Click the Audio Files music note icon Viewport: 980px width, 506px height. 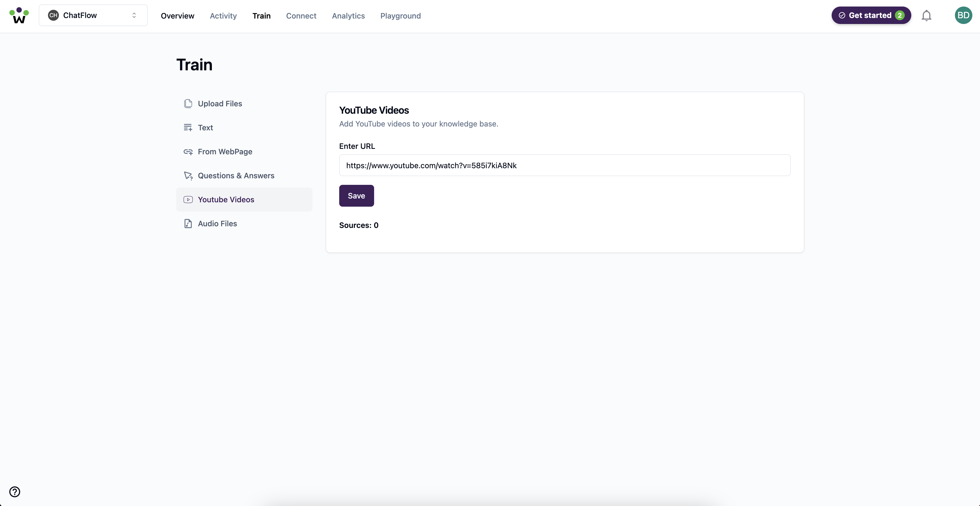pyautogui.click(x=188, y=223)
